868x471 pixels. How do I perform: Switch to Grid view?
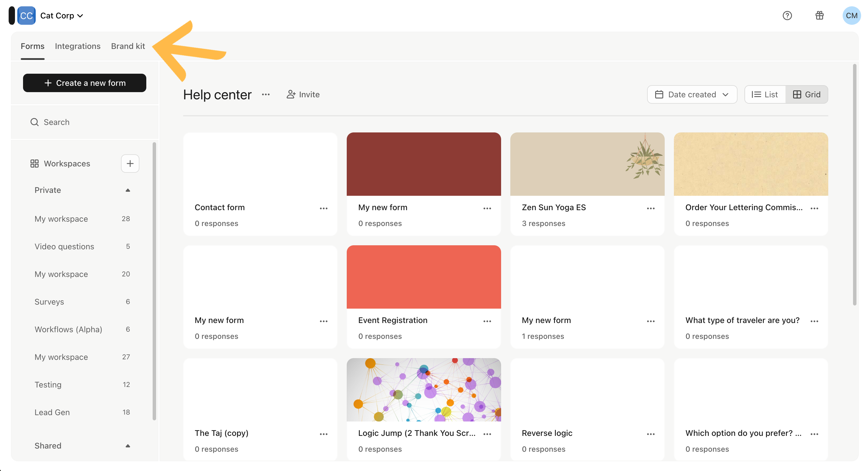(x=807, y=95)
